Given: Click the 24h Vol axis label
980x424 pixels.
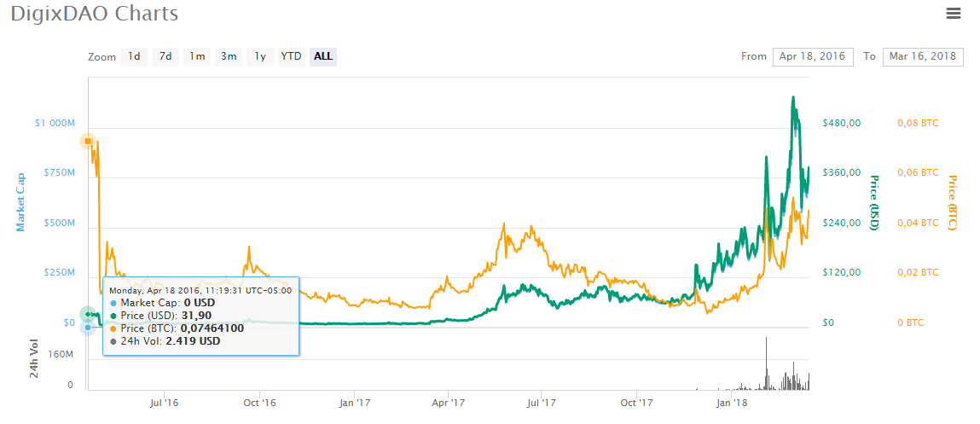Looking at the screenshot, I should coord(34,359).
